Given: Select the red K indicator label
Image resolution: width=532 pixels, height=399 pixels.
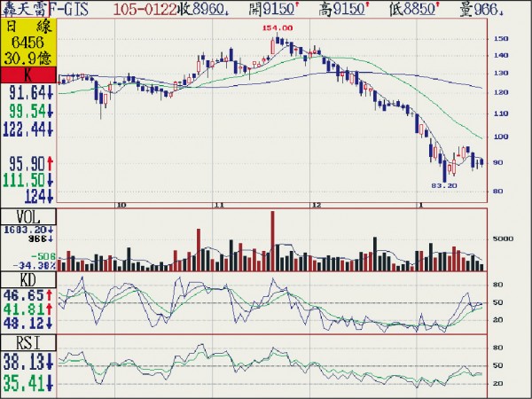Looking at the screenshot, I should [x=27, y=74].
